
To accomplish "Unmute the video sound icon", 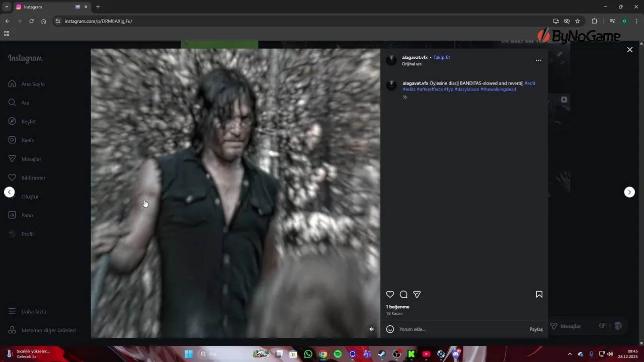I will [372, 329].
